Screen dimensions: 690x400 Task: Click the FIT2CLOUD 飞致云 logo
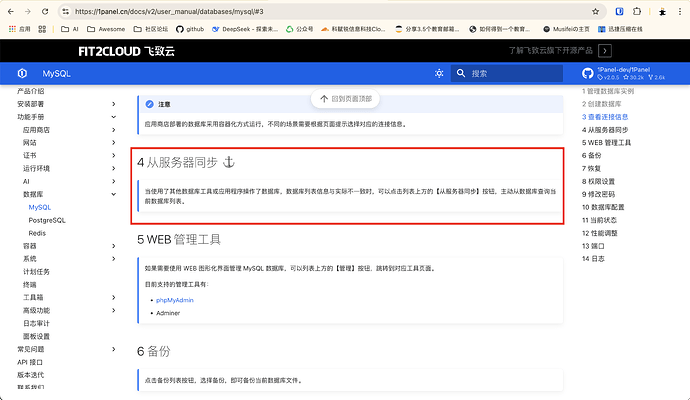[x=126, y=51]
